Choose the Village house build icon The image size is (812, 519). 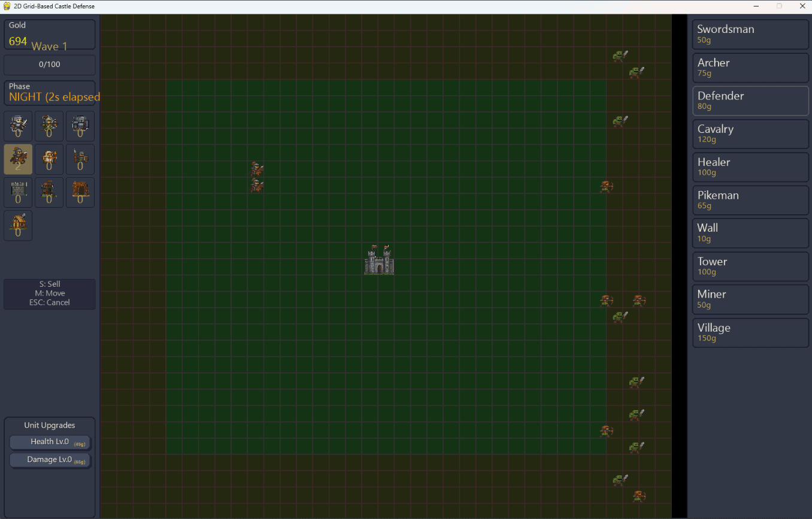(x=18, y=225)
